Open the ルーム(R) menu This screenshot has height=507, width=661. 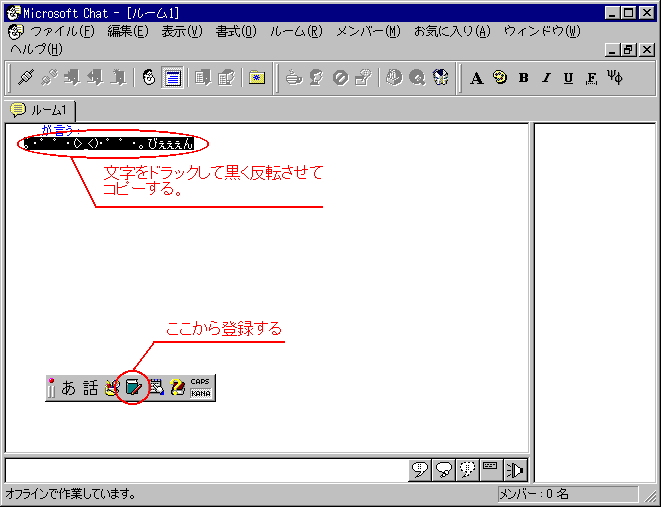[296, 32]
